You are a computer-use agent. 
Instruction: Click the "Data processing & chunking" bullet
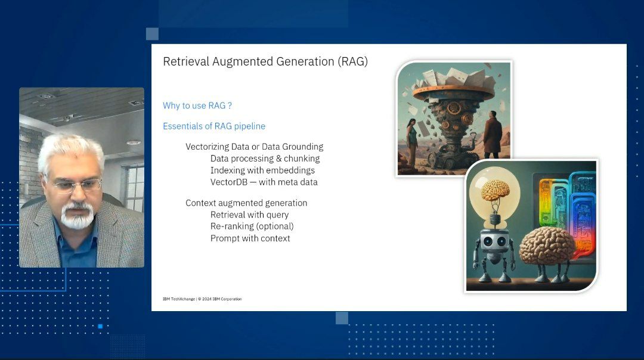(x=265, y=159)
